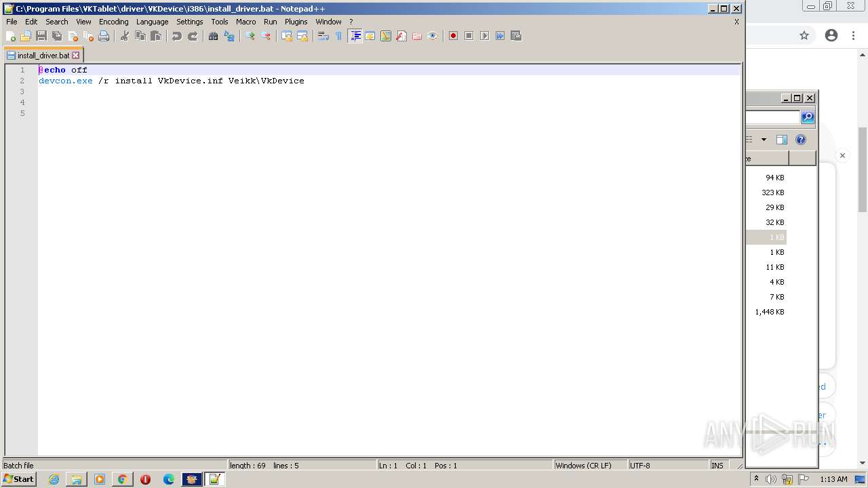
Task: Click the Close file toolbar icon
Action: coord(73,36)
